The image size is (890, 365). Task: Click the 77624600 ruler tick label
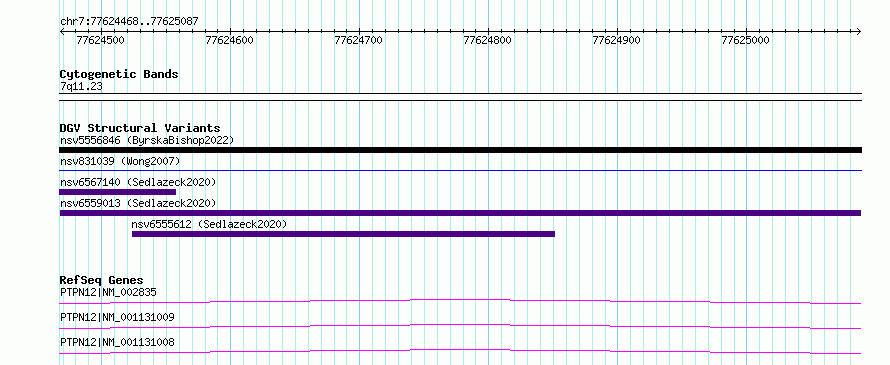pyautogui.click(x=229, y=40)
